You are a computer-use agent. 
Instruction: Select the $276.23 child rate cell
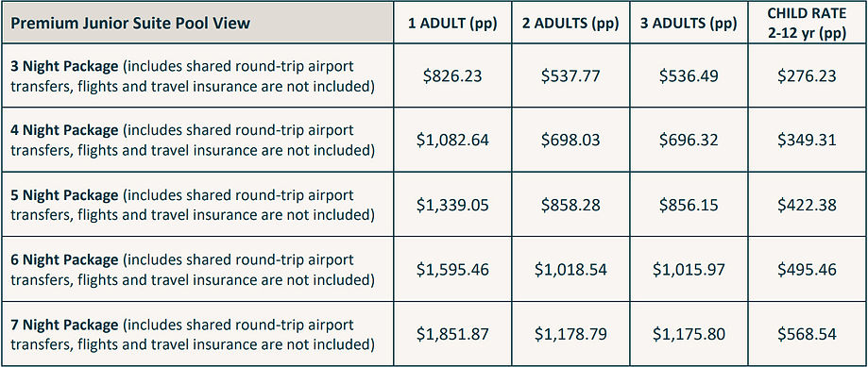(x=807, y=75)
